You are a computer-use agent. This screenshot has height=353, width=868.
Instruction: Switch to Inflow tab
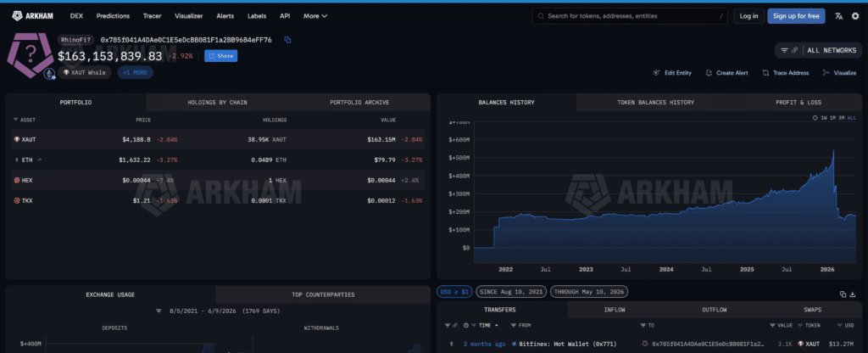(614, 310)
